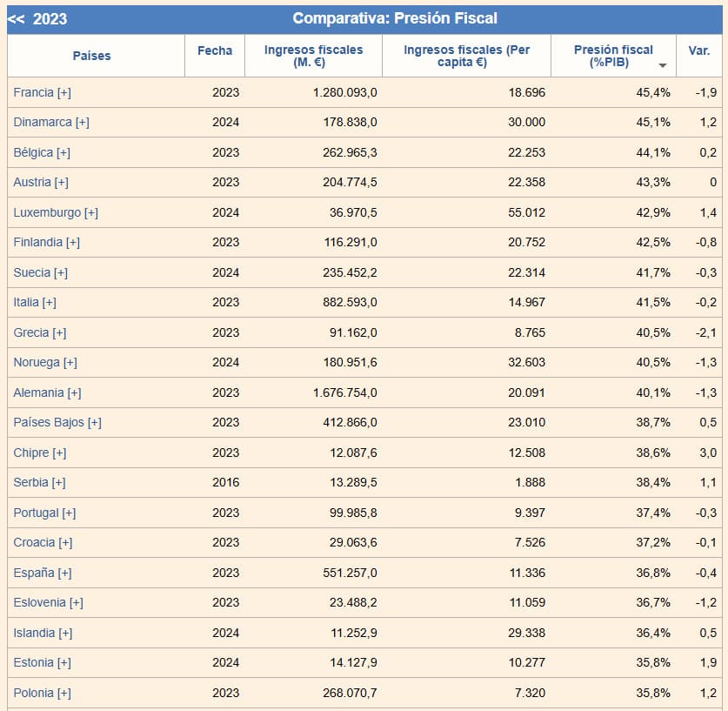Open the España country page
The width and height of the screenshot is (728, 711).
[x=33, y=573]
